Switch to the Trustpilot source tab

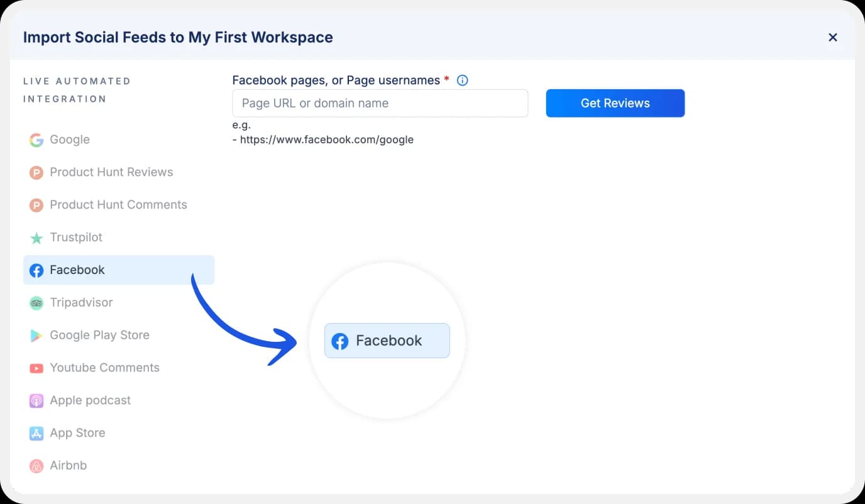point(75,238)
